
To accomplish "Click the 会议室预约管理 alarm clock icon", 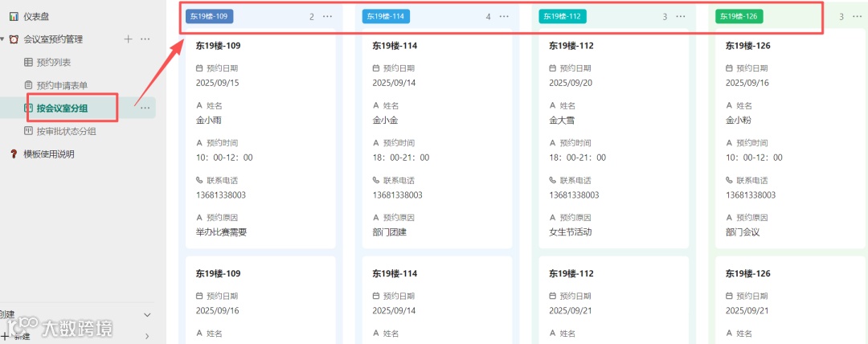I will pos(14,39).
